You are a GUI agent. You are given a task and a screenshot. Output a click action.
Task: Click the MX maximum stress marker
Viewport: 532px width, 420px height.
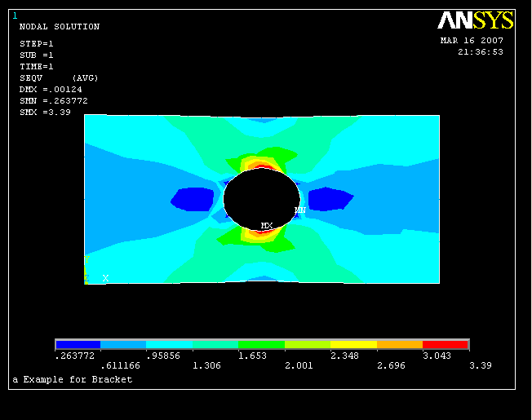tap(267, 225)
